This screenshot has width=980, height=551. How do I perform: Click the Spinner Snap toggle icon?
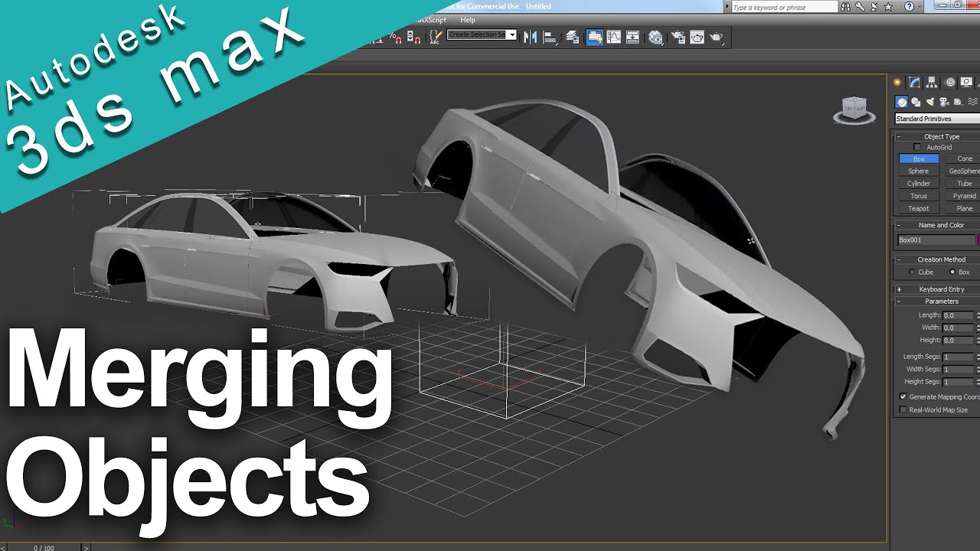(x=414, y=37)
